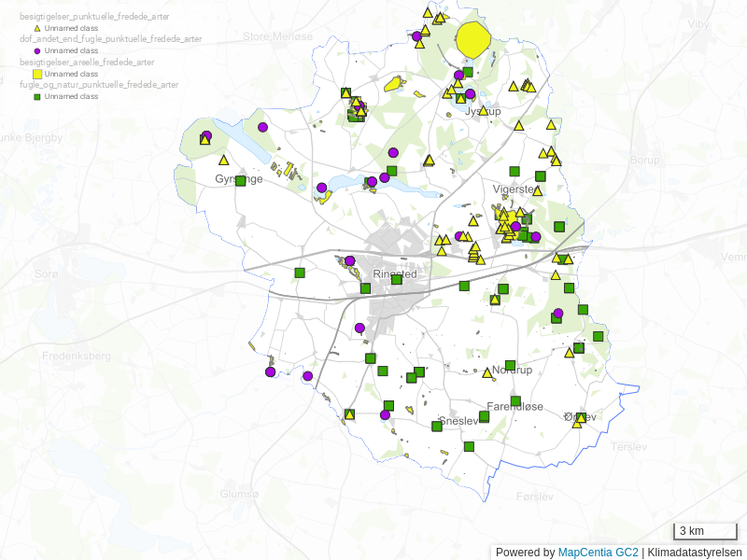Viewport: 747px width, 560px height.
Task: Select the fugle_og_natur_punktuelle_fredede_arter legend title
Action: click(99, 84)
